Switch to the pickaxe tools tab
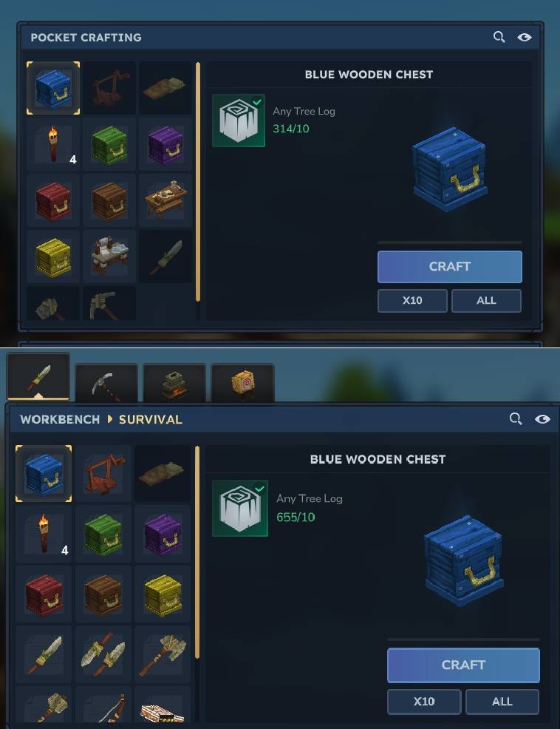The image size is (560, 729). pyautogui.click(x=106, y=383)
